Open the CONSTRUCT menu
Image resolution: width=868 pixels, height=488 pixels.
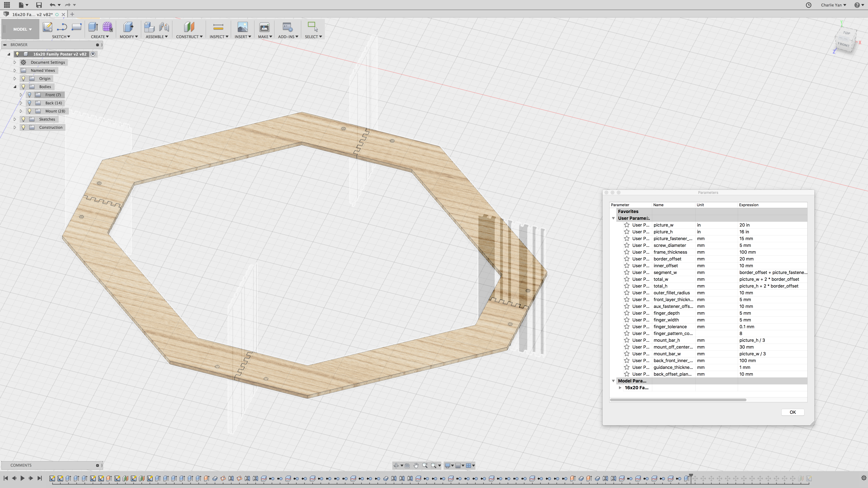coord(189,36)
